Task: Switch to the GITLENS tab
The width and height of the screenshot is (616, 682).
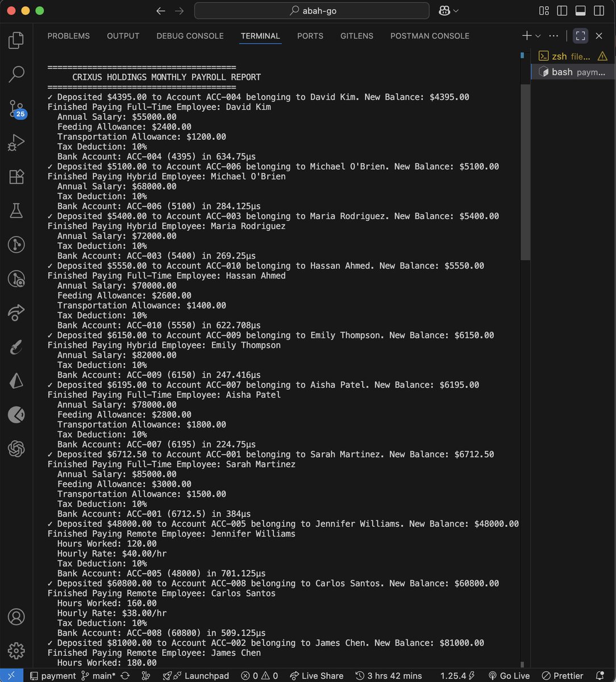Action: 357,36
